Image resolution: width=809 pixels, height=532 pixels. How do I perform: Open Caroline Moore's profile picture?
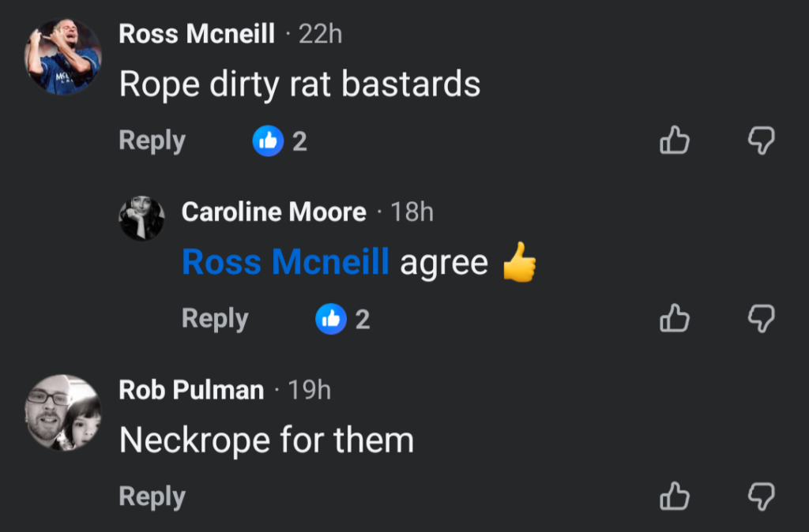[142, 217]
